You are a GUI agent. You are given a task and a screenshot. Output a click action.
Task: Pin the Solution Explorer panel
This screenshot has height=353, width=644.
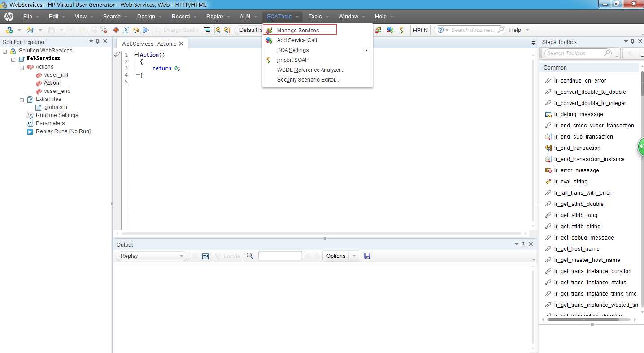(x=98, y=41)
